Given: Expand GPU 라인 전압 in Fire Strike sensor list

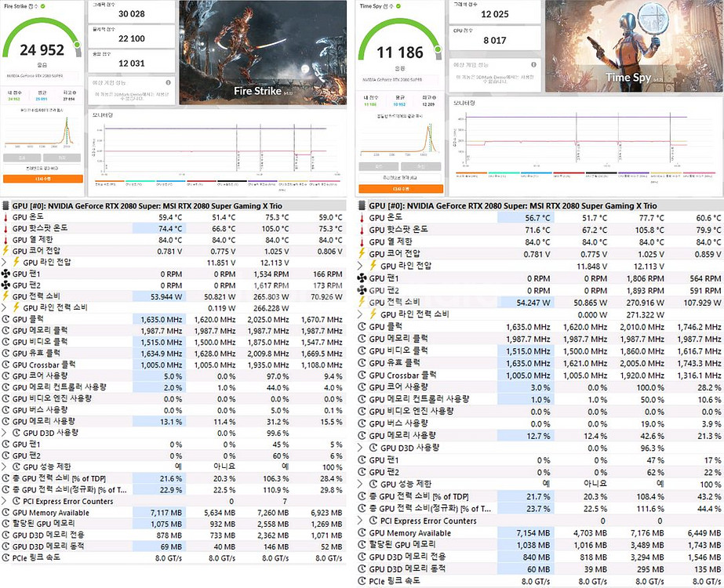Looking at the screenshot, I should 4,262.
